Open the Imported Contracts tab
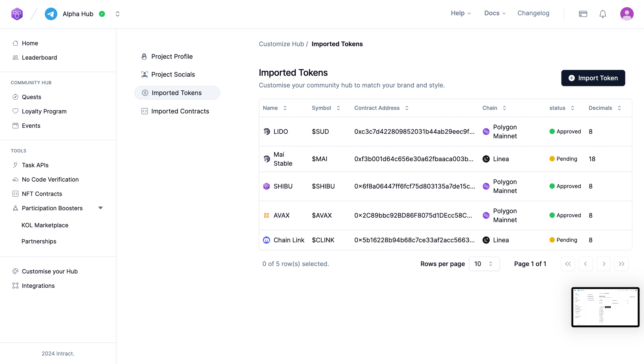 coord(180,111)
